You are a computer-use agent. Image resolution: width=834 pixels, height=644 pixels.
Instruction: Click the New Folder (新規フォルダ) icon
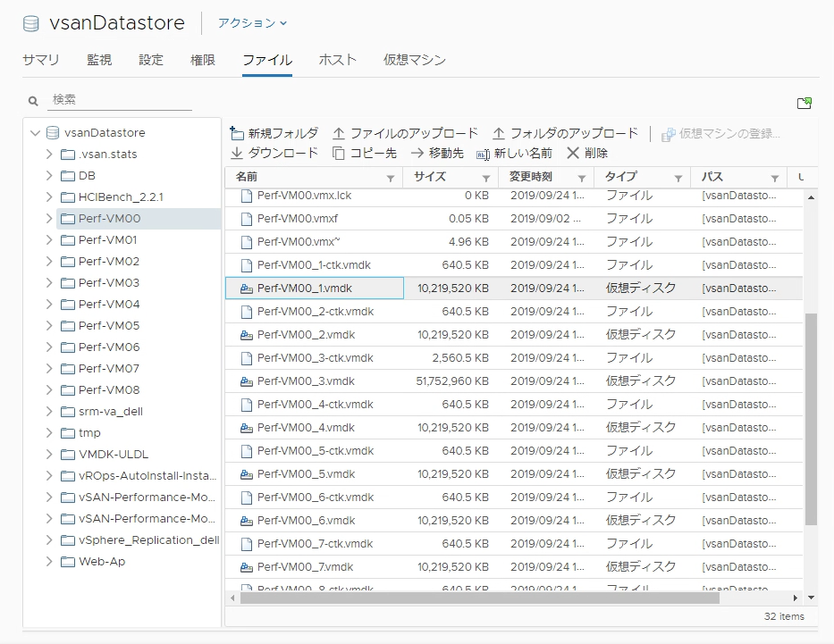click(237, 133)
